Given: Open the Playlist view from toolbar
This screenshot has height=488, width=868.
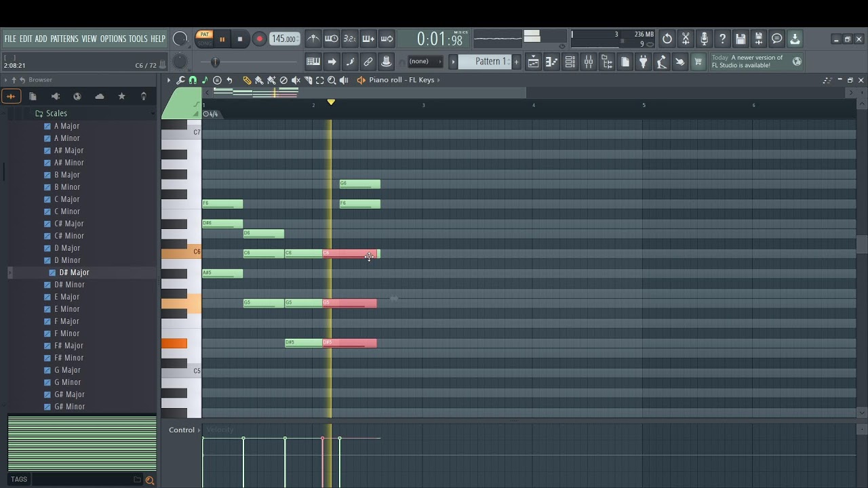Looking at the screenshot, I should tap(534, 62).
